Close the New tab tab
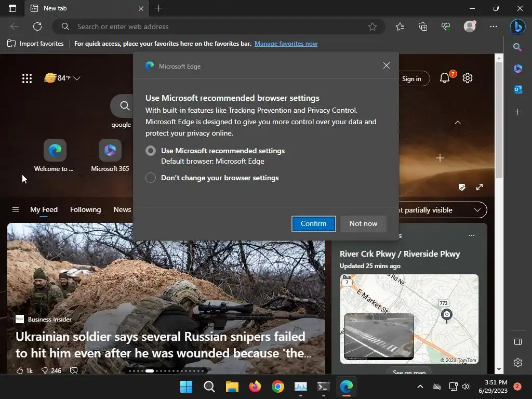Viewport: 532px width, 399px height. (141, 8)
